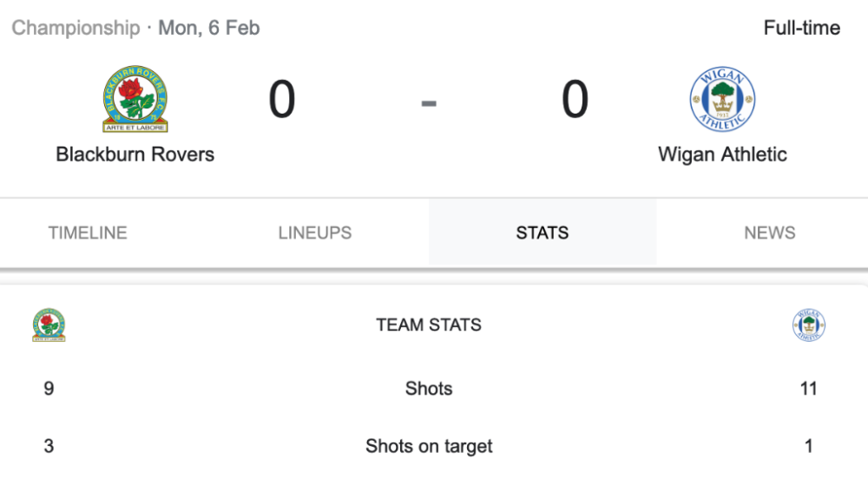This screenshot has height=479, width=868.
Task: Click the Shots stat label
Action: [429, 389]
